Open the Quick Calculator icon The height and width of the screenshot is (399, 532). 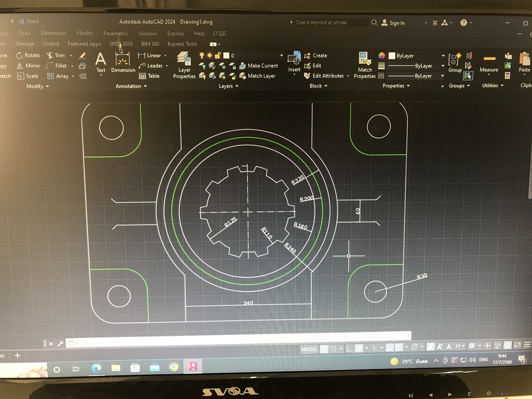coord(508,76)
